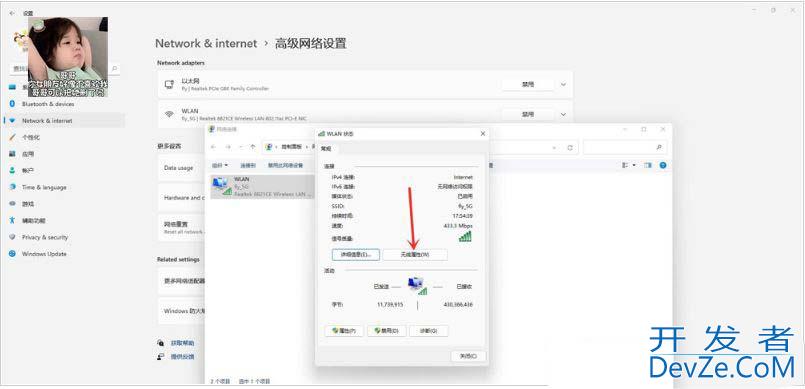Click the WLAN Wi-Fi icon in Settings
This screenshot has width=805, height=389.
tap(169, 114)
